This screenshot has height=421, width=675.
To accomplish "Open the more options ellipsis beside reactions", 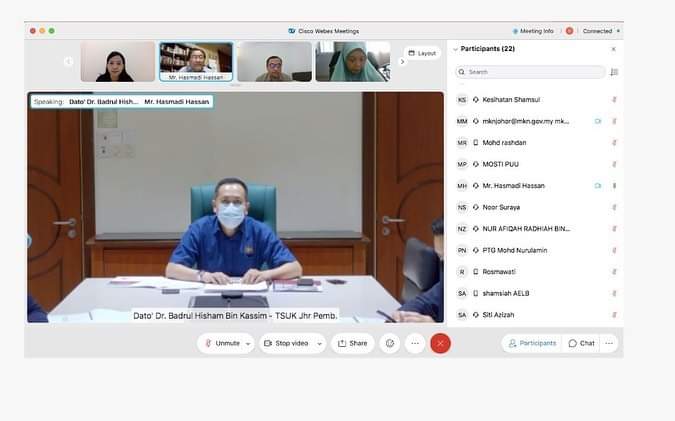I will 415,343.
